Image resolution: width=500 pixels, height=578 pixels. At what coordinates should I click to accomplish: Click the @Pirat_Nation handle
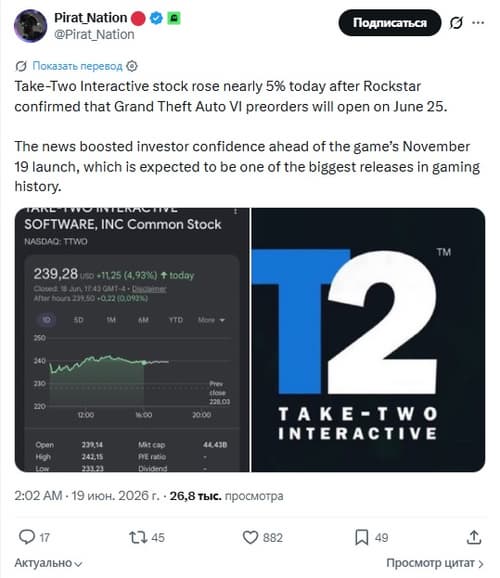tap(94, 35)
